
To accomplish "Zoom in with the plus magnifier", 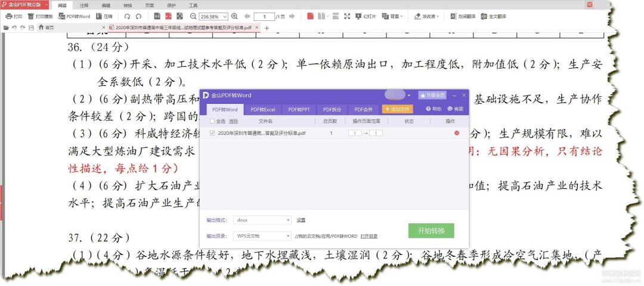I will click(x=234, y=17).
